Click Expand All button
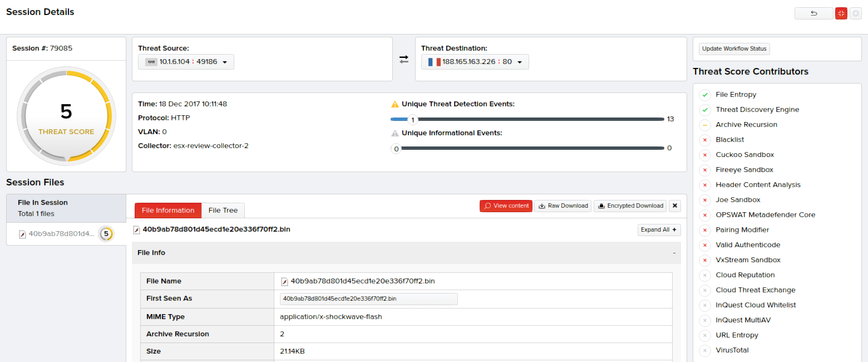Viewport: 868px width, 362px height. (x=659, y=229)
